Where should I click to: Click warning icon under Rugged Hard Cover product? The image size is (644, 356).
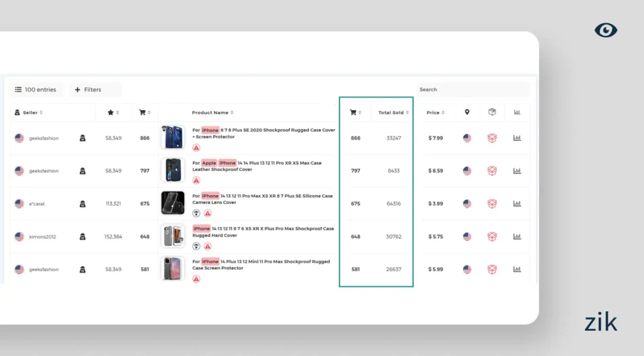[208, 247]
